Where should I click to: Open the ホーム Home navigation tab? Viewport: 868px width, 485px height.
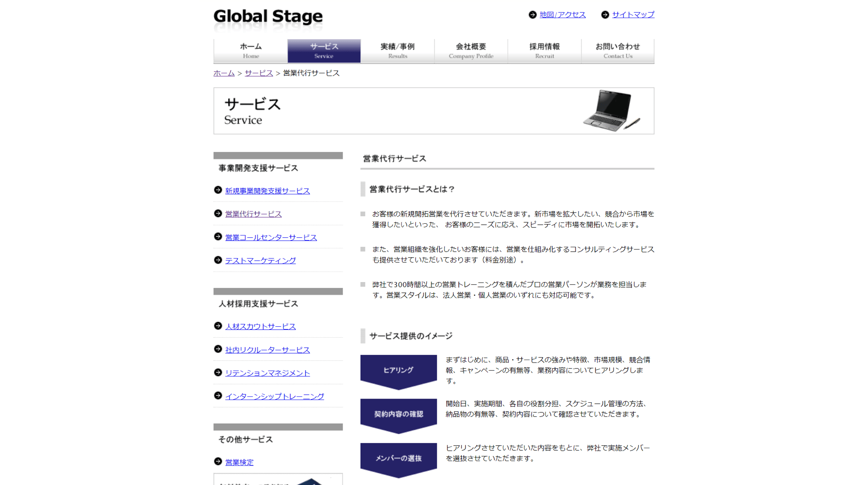[x=250, y=51]
